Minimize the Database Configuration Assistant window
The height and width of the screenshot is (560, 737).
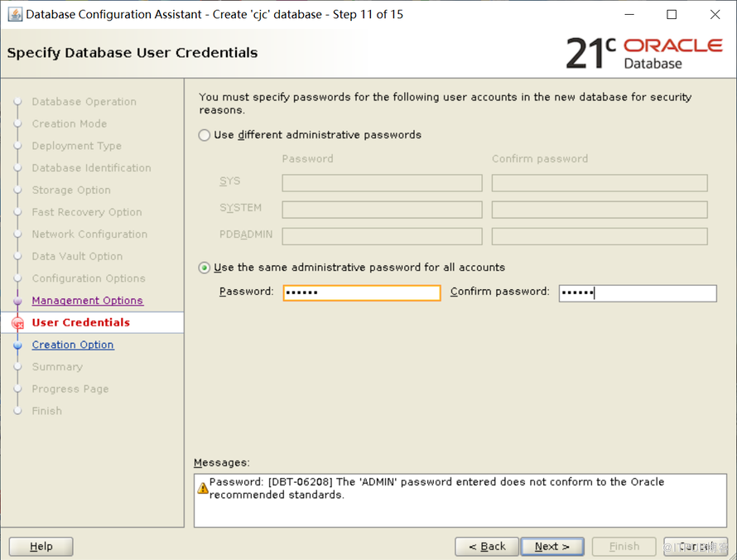(x=629, y=15)
